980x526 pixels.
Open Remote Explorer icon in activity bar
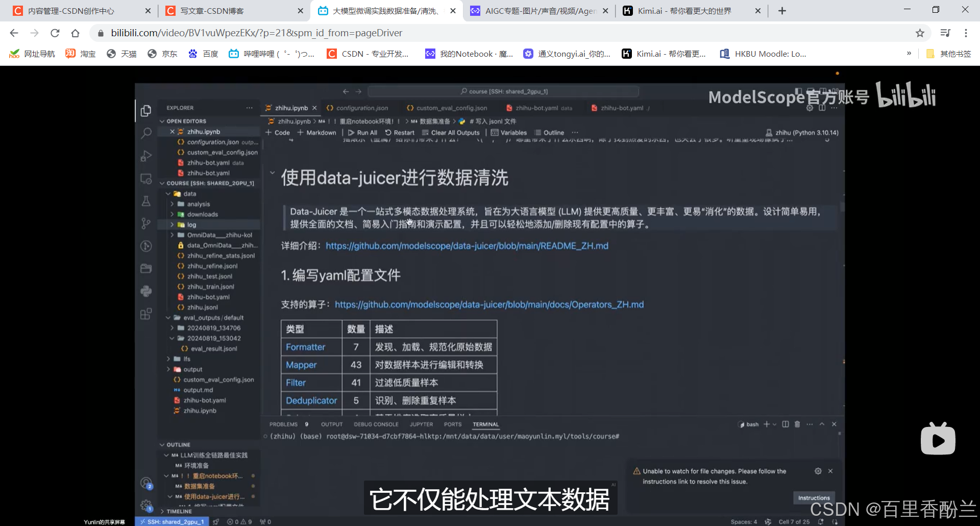coord(146,179)
